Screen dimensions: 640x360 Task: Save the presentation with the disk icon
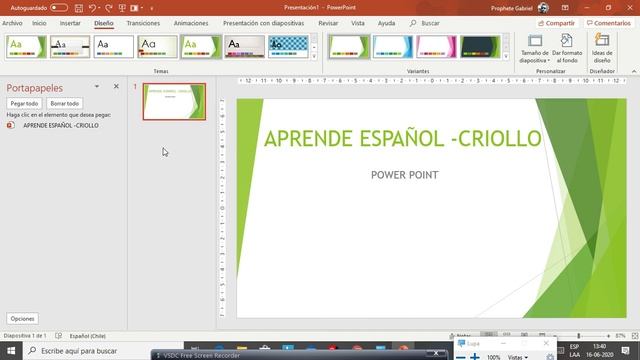point(79,8)
